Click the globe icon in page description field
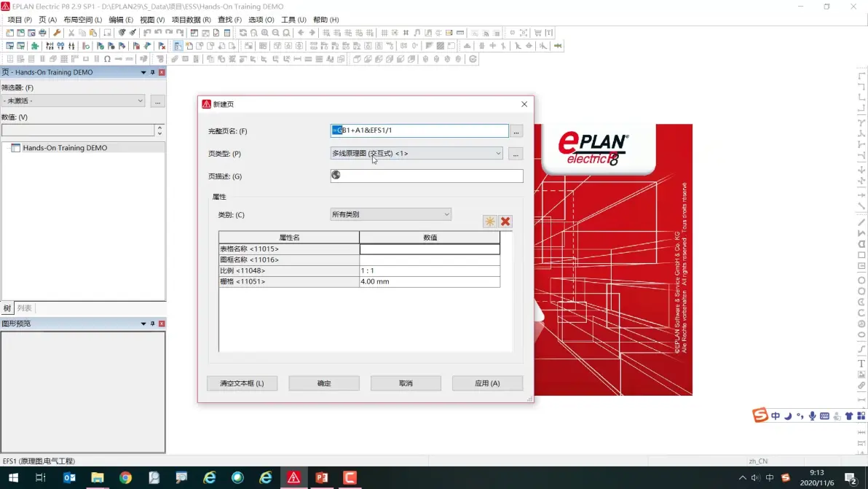Image resolution: width=868 pixels, height=489 pixels. tap(336, 176)
